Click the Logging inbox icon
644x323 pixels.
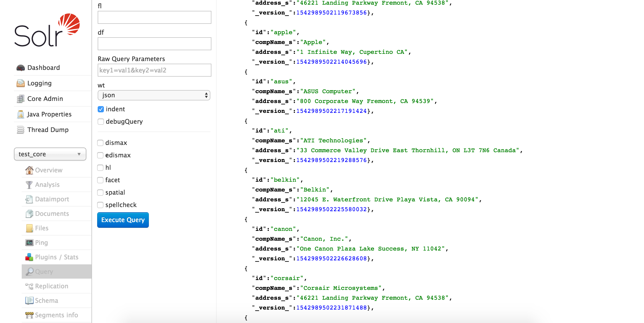pyautogui.click(x=21, y=83)
